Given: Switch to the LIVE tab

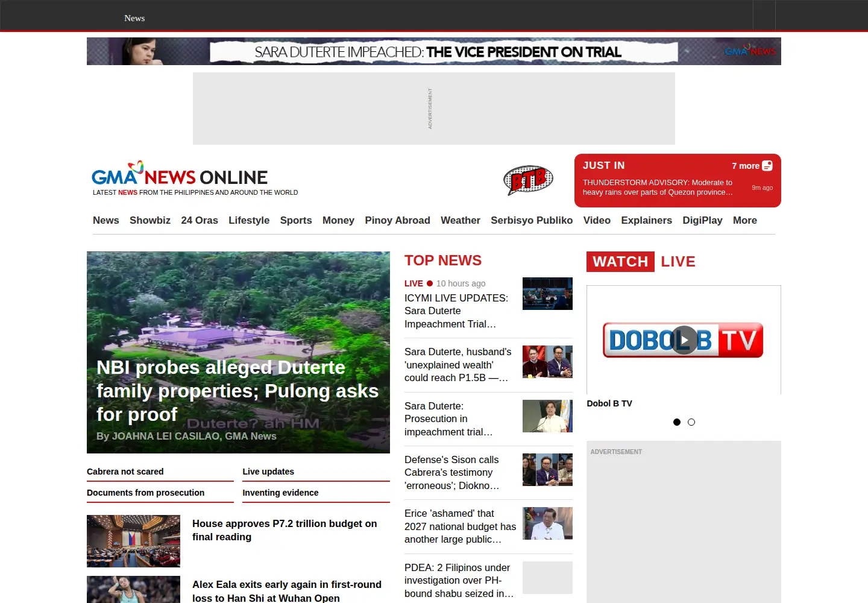Looking at the screenshot, I should (x=678, y=262).
